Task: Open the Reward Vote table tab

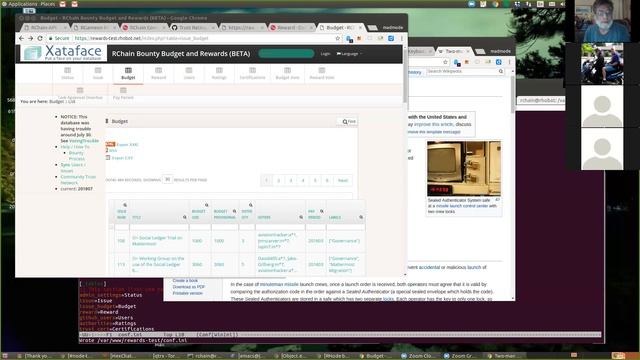Action: point(322,73)
